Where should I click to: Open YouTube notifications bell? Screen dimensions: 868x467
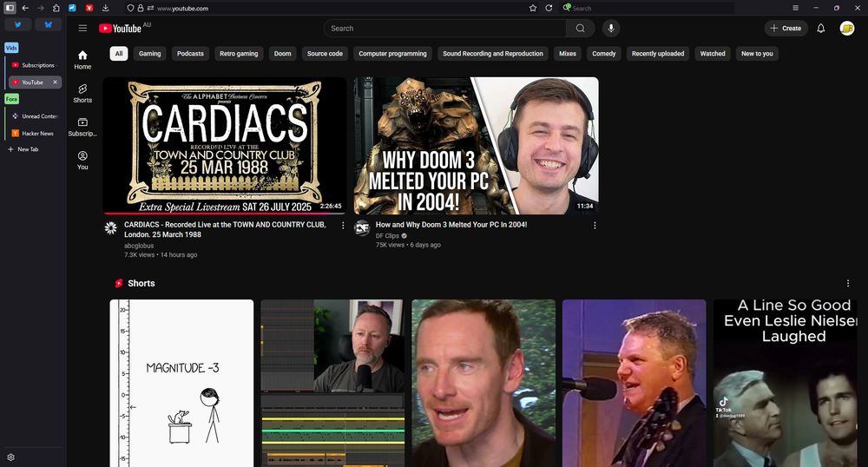[821, 29]
